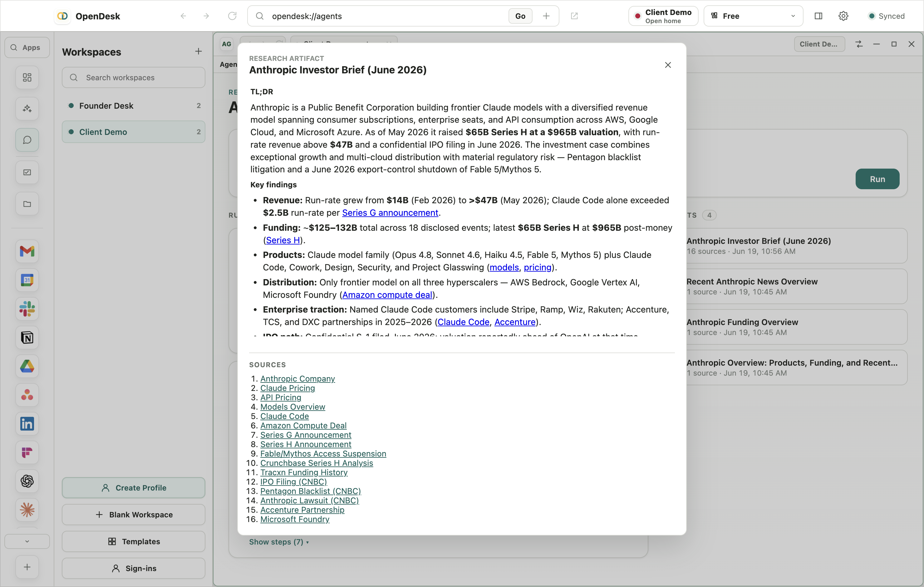Screen dimensions: 924x587
Task: Select the Client Demo workspace
Action: [x=134, y=132]
